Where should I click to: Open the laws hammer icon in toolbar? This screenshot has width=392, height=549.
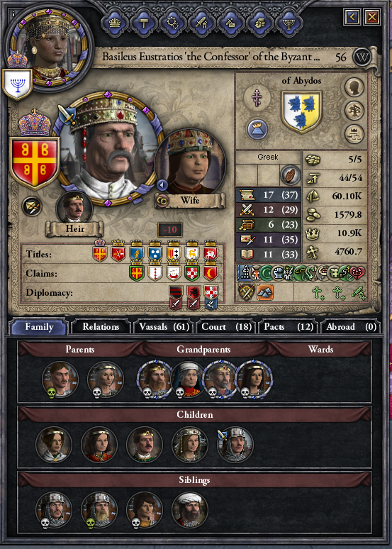(x=144, y=23)
